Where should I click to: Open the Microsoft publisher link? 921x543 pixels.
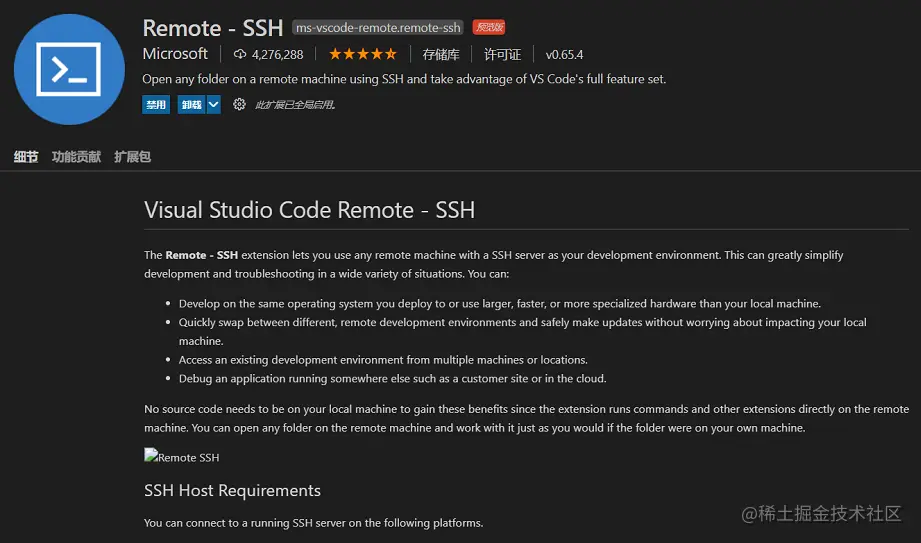175,54
